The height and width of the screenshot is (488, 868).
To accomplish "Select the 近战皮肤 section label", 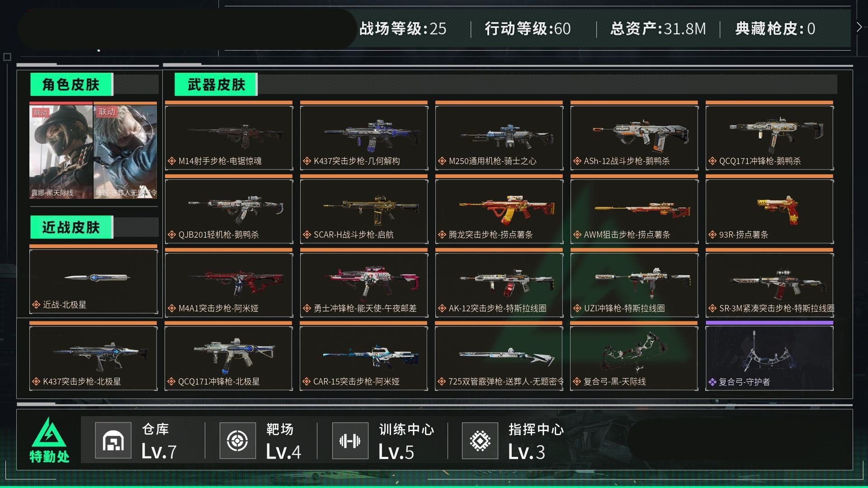I will (71, 227).
